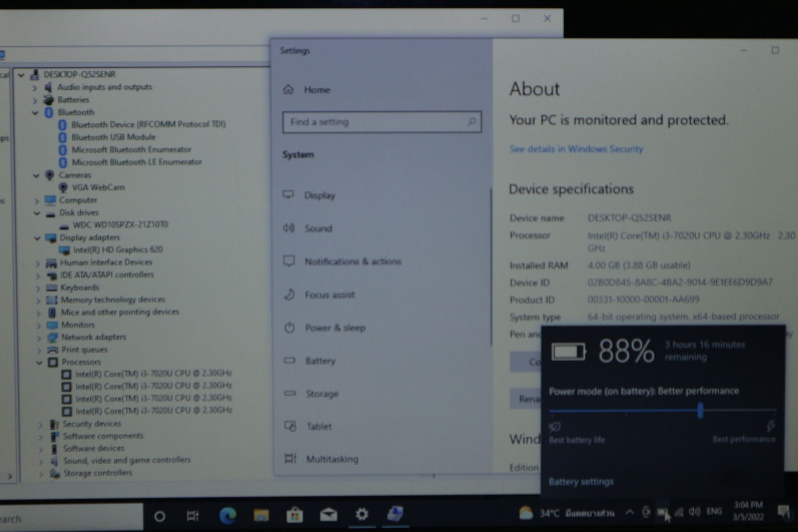Open Microsoft Store from taskbar
The width and height of the screenshot is (798, 532).
pyautogui.click(x=295, y=515)
